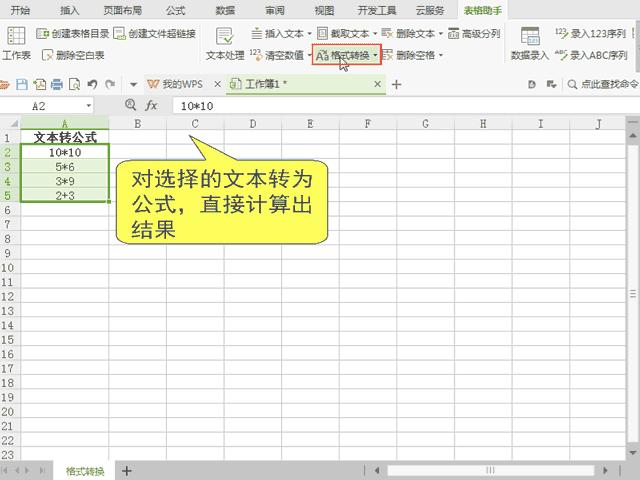Add a new worksheet with plus button
This screenshot has width=640, height=480.
127,471
